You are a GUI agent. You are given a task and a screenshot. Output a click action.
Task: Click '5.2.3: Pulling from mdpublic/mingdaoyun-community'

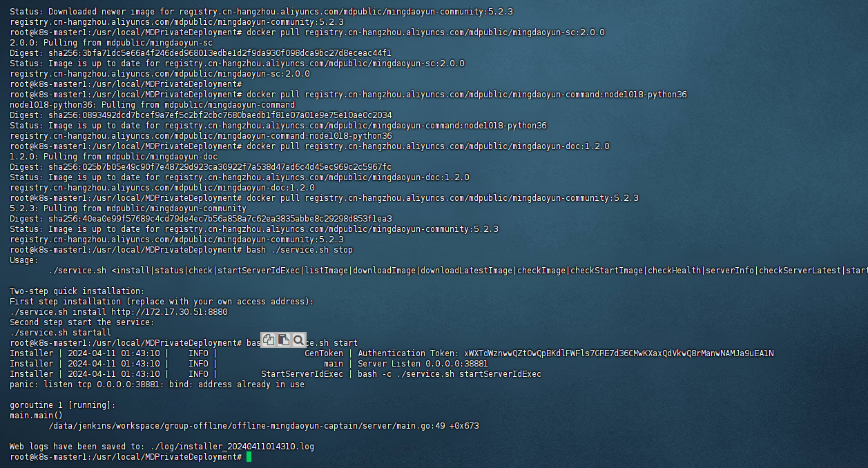tap(128, 208)
